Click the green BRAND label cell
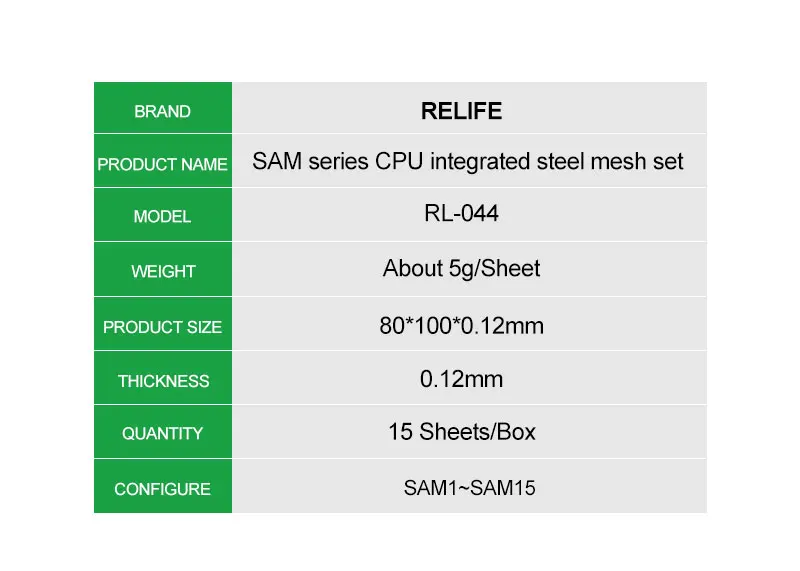Image resolution: width=800 pixels, height=571 pixels. tap(162, 112)
